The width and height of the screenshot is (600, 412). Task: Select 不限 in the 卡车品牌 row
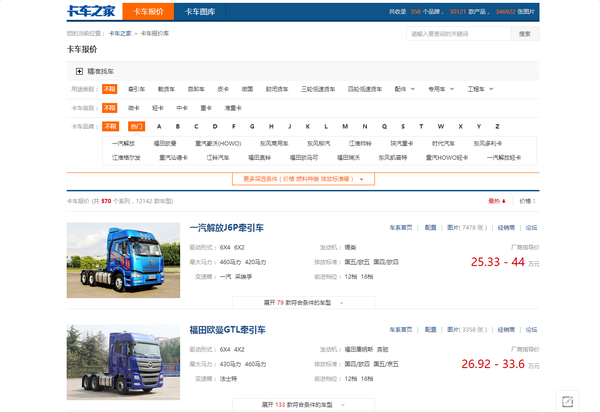pos(110,126)
